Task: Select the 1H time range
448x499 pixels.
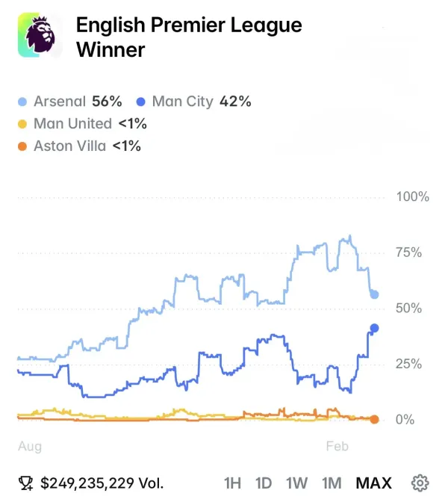Action: [x=232, y=483]
